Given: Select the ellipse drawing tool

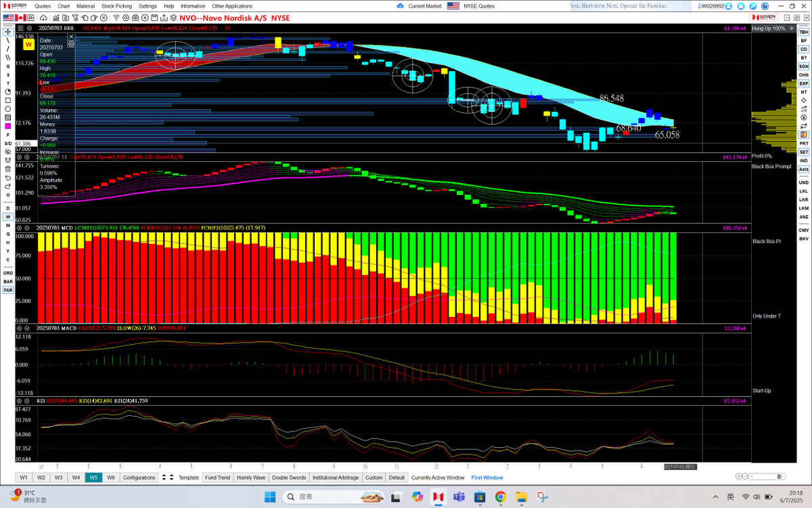Looking at the screenshot, I should (x=8, y=109).
